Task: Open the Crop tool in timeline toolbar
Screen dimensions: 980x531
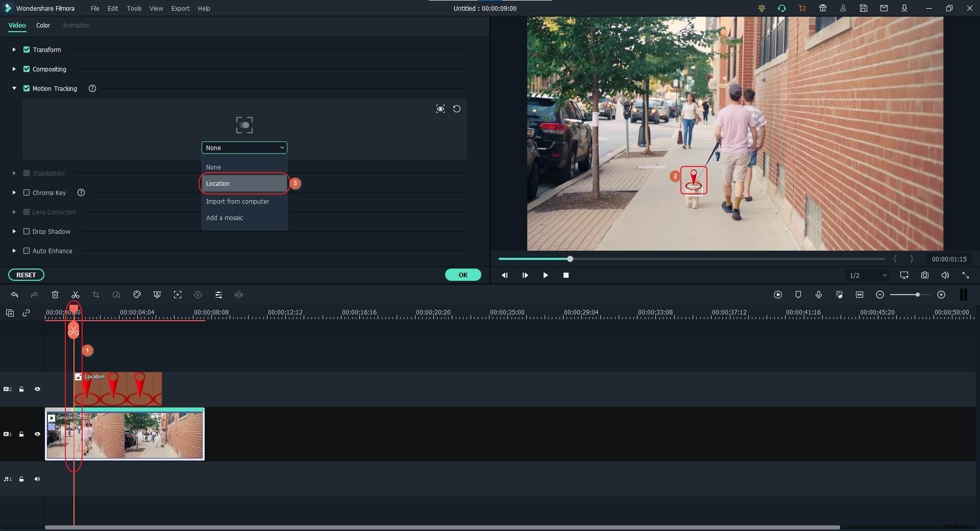Action: coord(96,295)
